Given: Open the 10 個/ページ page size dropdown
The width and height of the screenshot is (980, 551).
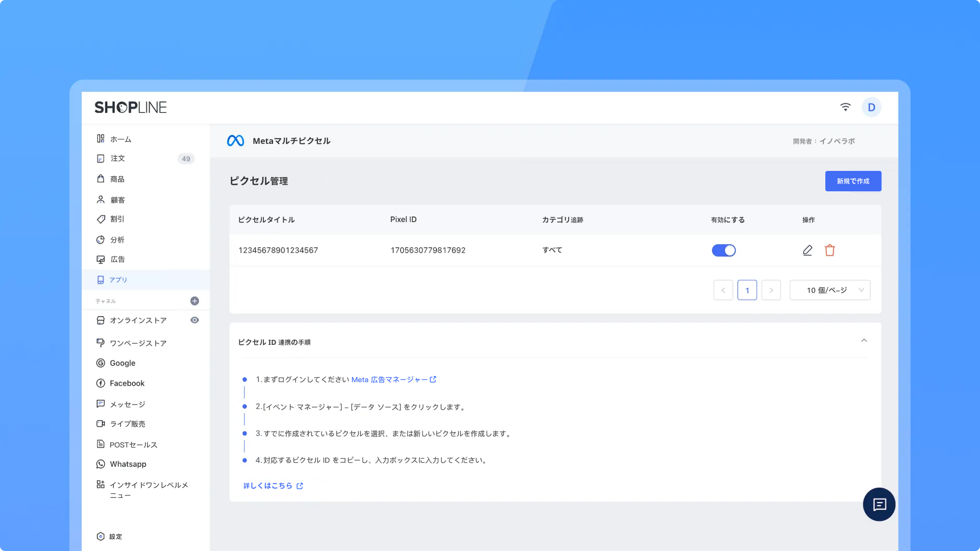Looking at the screenshot, I should (x=830, y=290).
